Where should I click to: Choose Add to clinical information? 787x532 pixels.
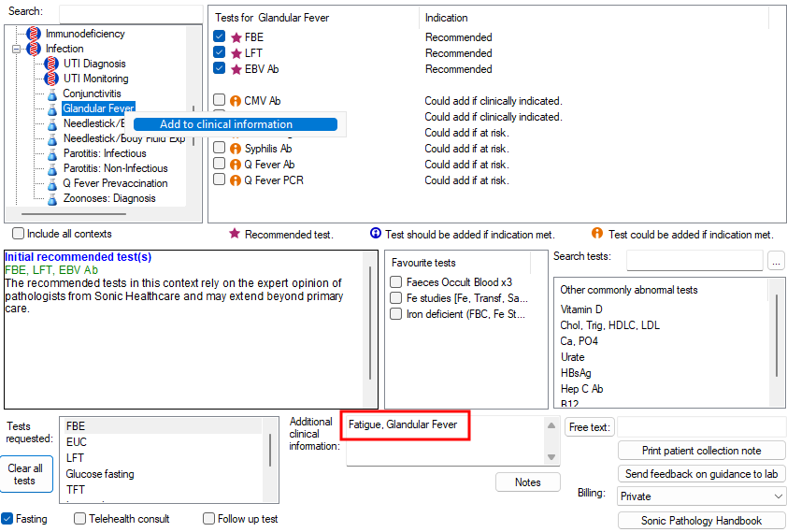(236, 124)
